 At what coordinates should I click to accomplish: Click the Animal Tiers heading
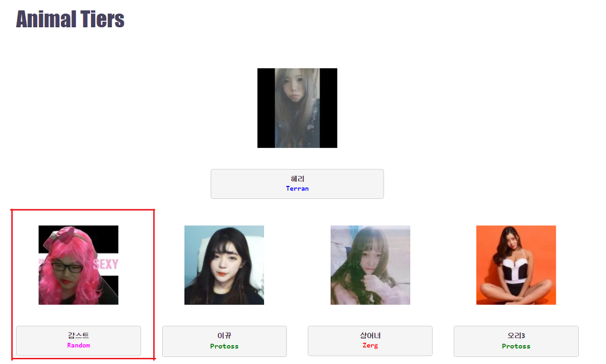[70, 20]
